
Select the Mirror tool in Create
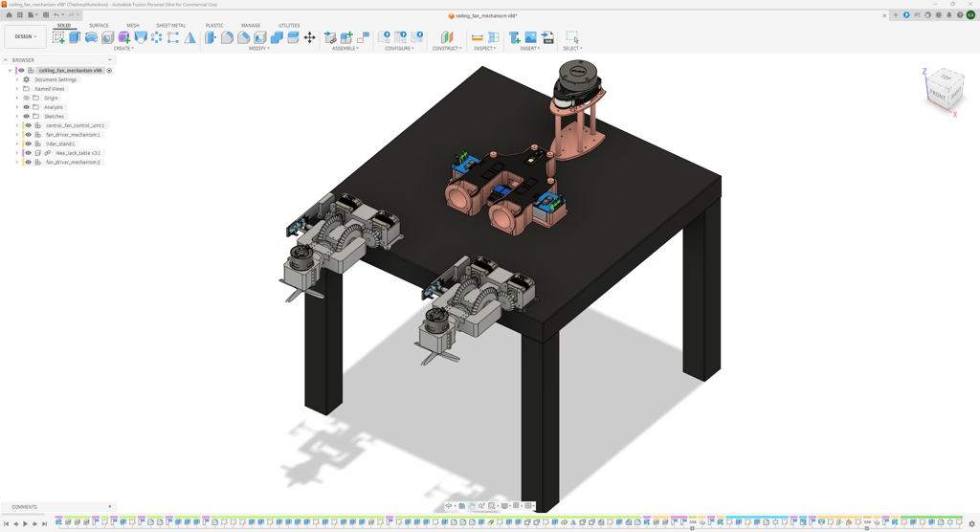190,37
